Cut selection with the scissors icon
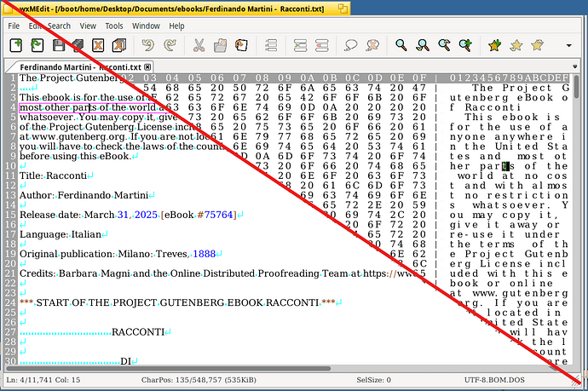Viewport: 588px width, 391px height. click(199, 45)
